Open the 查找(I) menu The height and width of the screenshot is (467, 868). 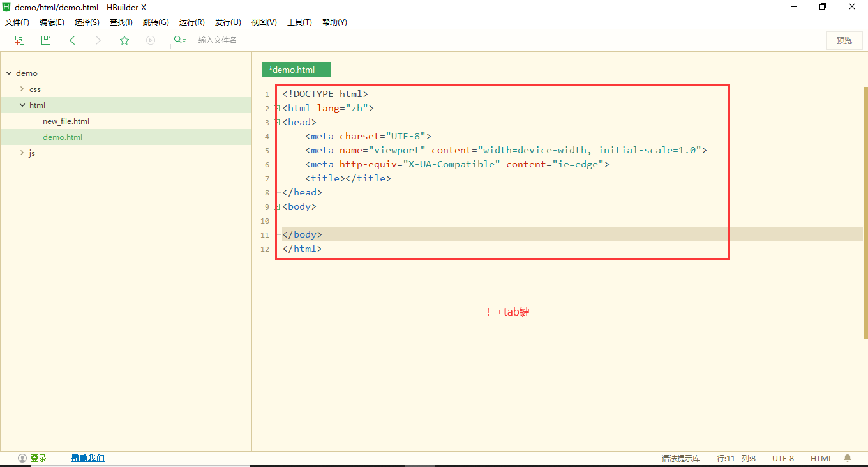[121, 22]
